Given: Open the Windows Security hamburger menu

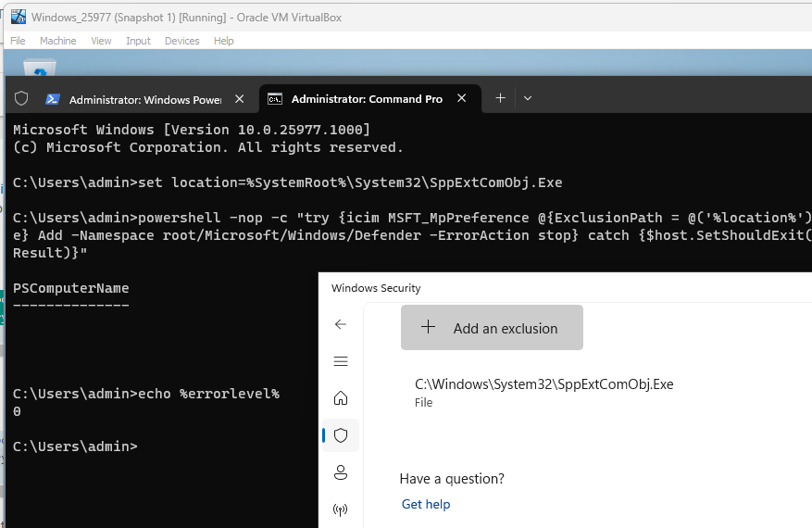Looking at the screenshot, I should click(x=340, y=361).
